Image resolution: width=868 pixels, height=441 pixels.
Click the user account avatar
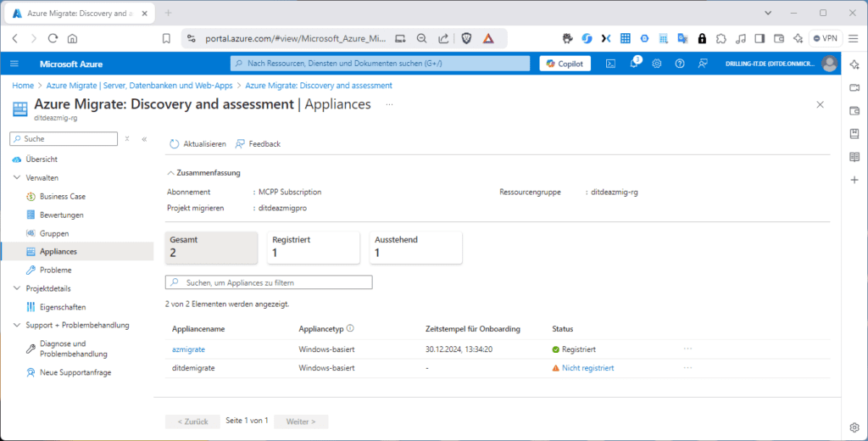pyautogui.click(x=829, y=64)
